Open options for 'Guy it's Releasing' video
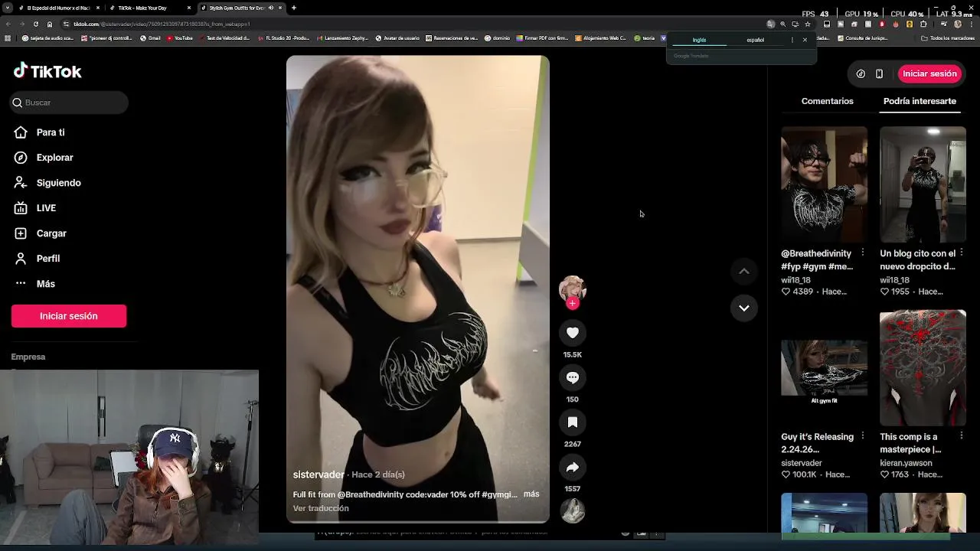The width and height of the screenshot is (980, 551). coord(863,436)
